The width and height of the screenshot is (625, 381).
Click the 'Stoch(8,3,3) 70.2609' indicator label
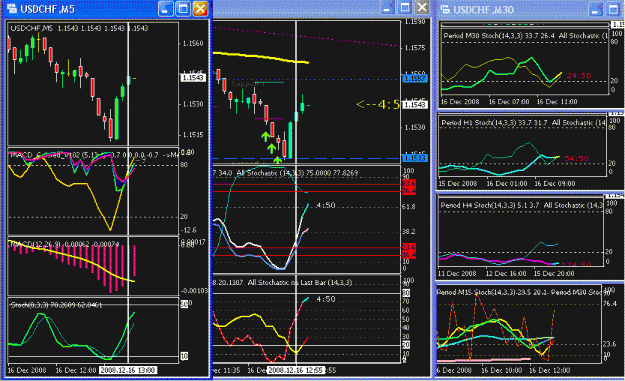tap(56, 305)
